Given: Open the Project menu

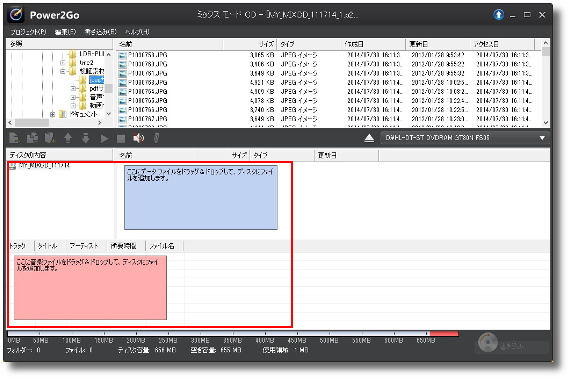Looking at the screenshot, I should point(28,32).
